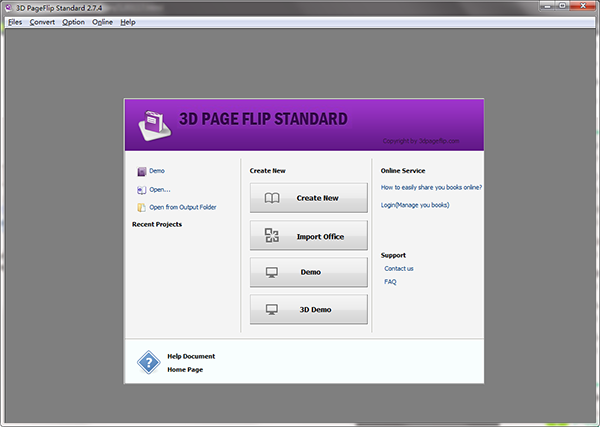Click the Create New button
The image size is (600, 427).
point(309,198)
